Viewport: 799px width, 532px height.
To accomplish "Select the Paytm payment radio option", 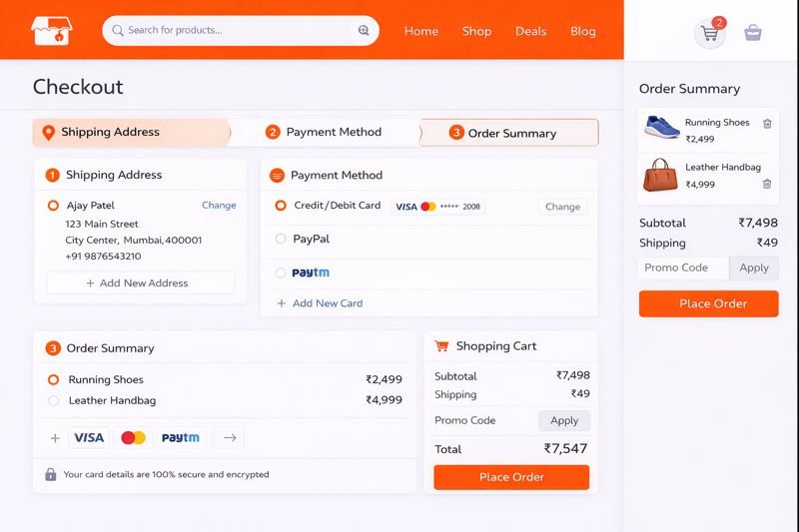I will (x=281, y=272).
